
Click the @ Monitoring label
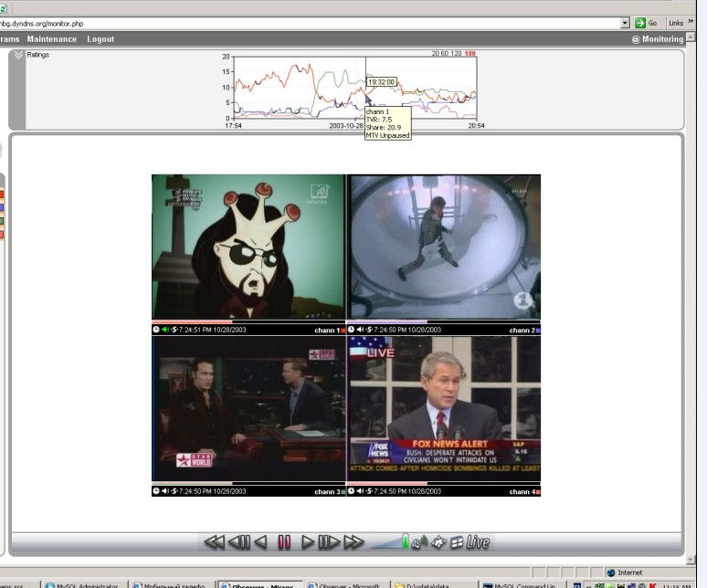point(658,39)
